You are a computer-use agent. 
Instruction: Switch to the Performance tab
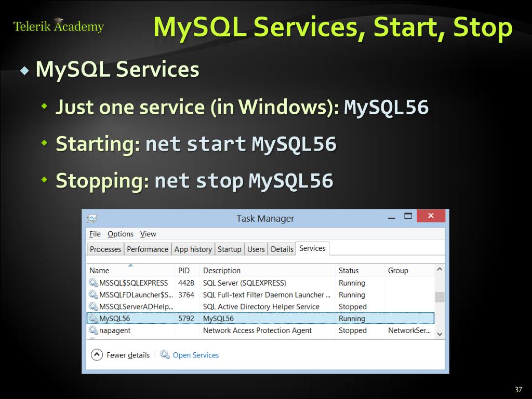coord(148,249)
